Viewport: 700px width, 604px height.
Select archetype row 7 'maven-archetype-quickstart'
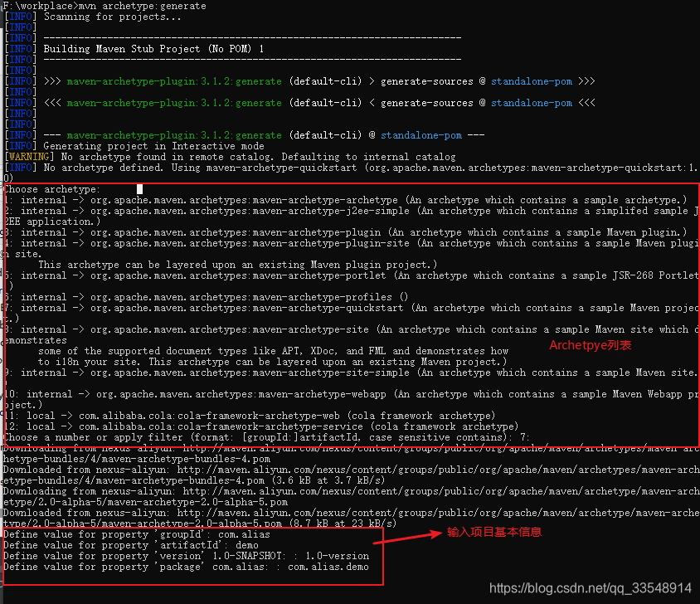tap(350, 313)
